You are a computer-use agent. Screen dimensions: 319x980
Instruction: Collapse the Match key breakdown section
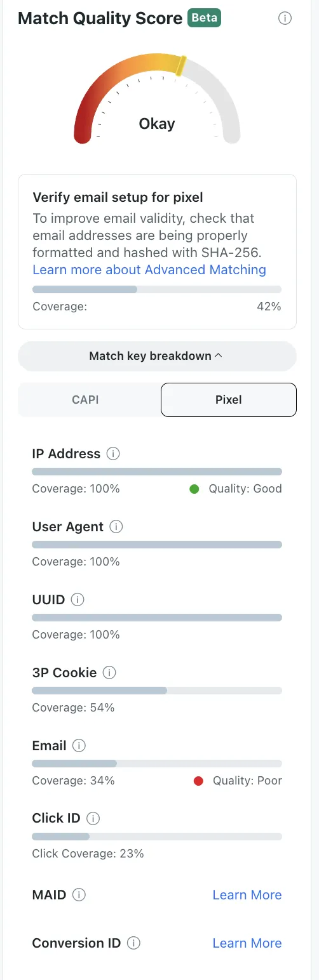pyautogui.click(x=157, y=356)
